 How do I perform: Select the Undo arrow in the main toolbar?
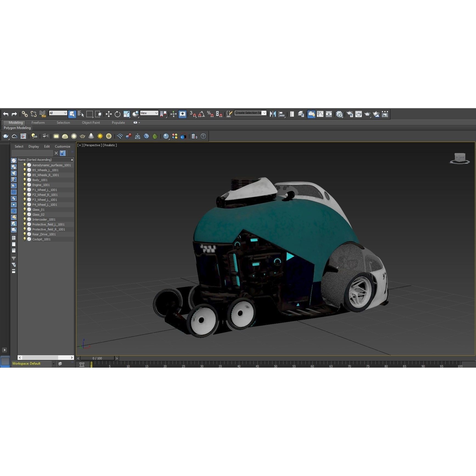tap(5, 114)
